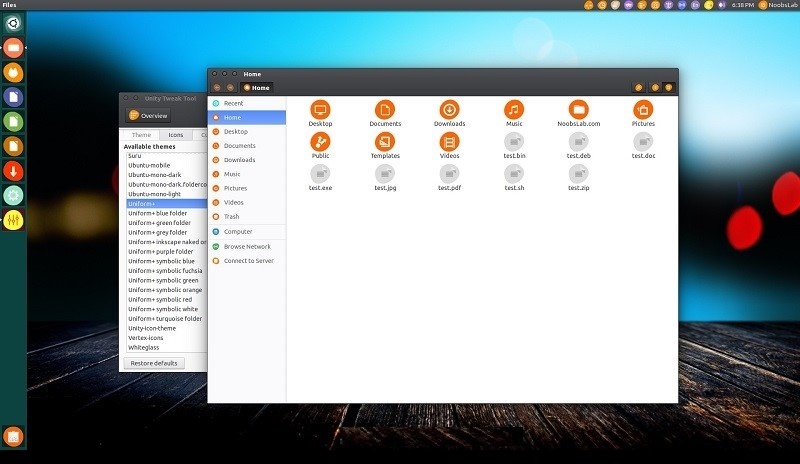The width and height of the screenshot is (800, 464).
Task: Click the Restore defaults button
Action: click(154, 363)
